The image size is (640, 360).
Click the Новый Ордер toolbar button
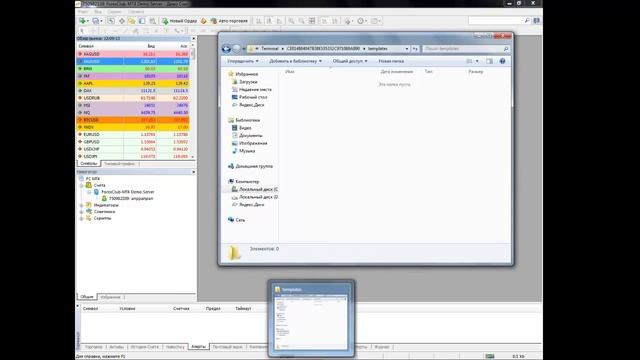click(180, 20)
